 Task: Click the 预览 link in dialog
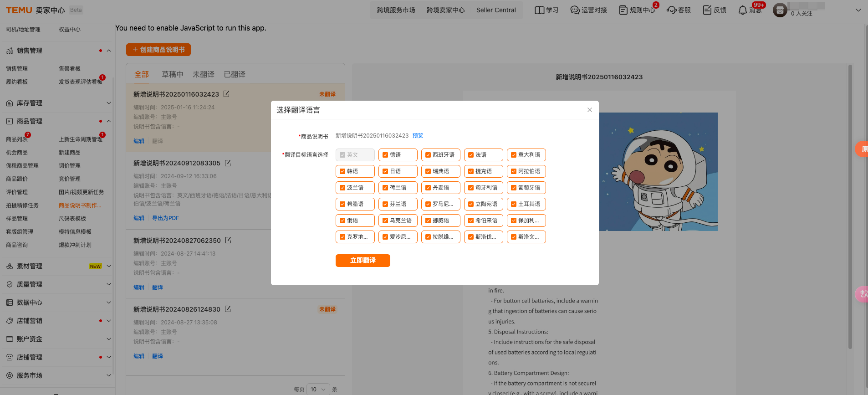[418, 136]
